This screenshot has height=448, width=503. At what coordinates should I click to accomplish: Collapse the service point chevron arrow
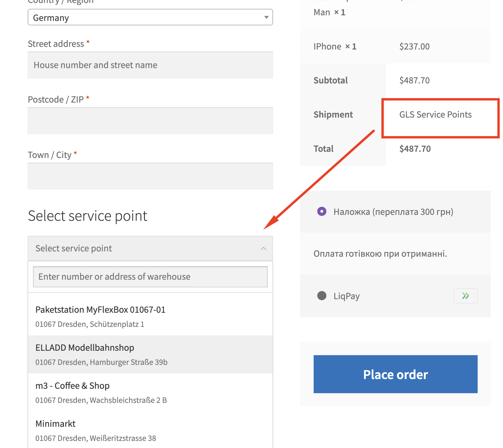click(264, 248)
